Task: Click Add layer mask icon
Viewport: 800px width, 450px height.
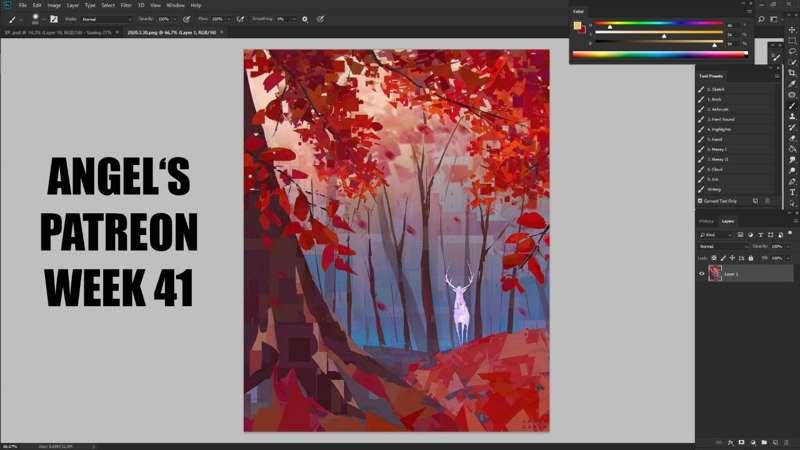Action: [x=741, y=442]
